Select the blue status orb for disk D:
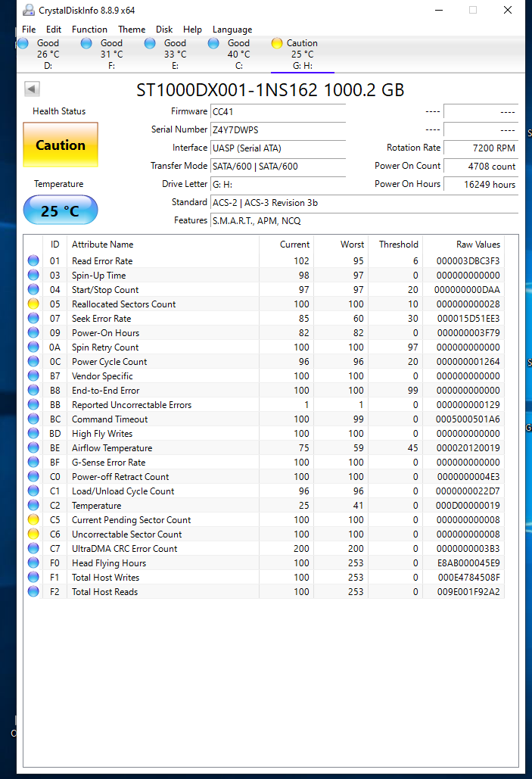The image size is (532, 779). point(23,43)
